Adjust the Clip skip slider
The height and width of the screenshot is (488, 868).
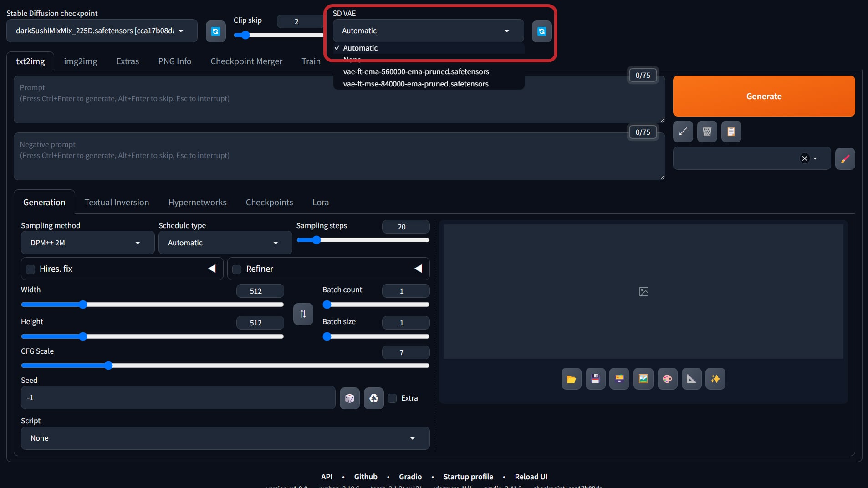coord(279,35)
